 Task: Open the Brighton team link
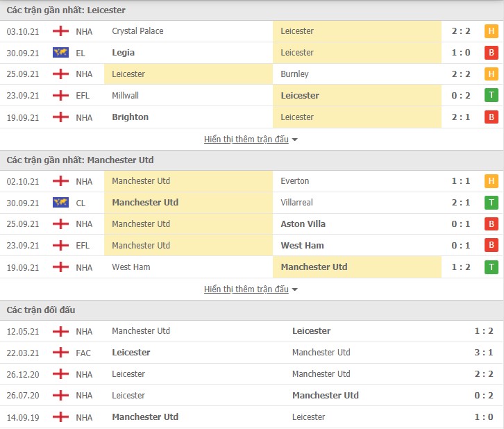pyautogui.click(x=131, y=117)
